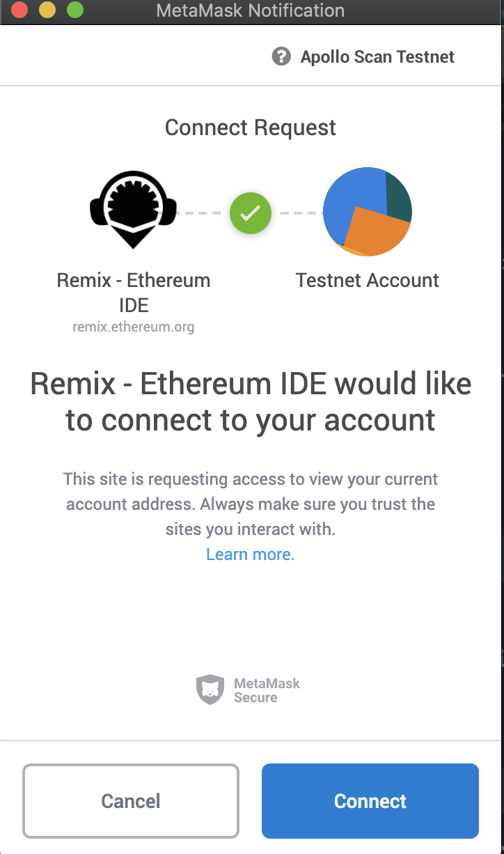This screenshot has height=854, width=504.
Task: Maximize the window with the green button
Action: tap(74, 10)
